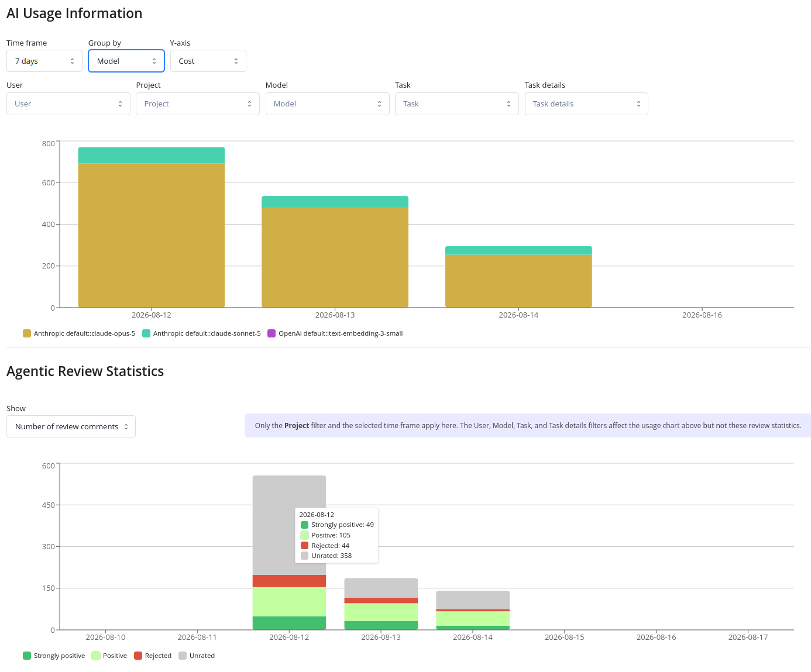Click the claude-sonnet-5 bar segment for 2026-08-12
The width and height of the screenshot is (811, 672).
point(152,156)
